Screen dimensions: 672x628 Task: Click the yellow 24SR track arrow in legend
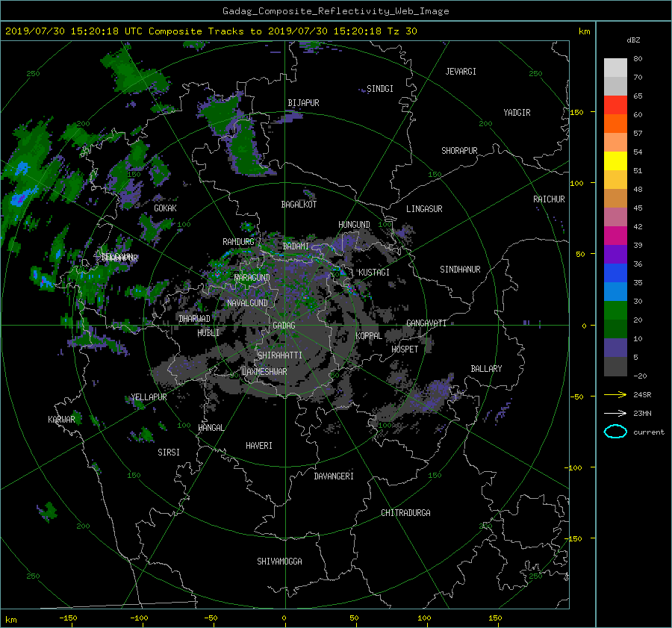(615, 394)
